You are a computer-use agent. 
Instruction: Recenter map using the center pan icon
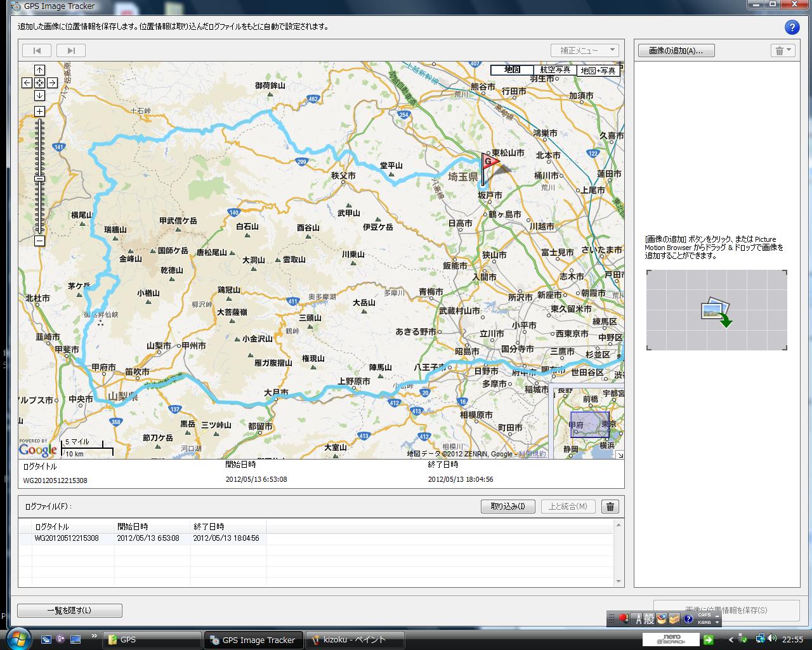click(x=39, y=83)
